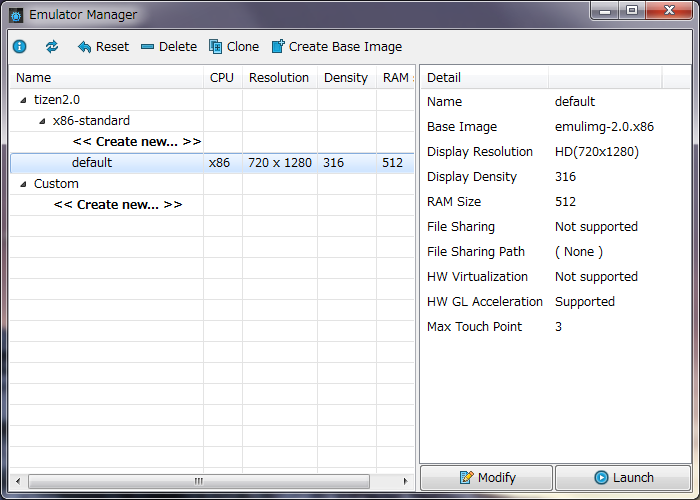
Task: Maximize the Emulator Manager window
Action: [x=632, y=11]
